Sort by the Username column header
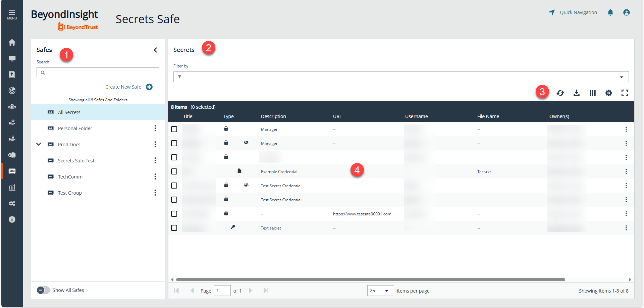644x308 pixels. pyautogui.click(x=417, y=116)
